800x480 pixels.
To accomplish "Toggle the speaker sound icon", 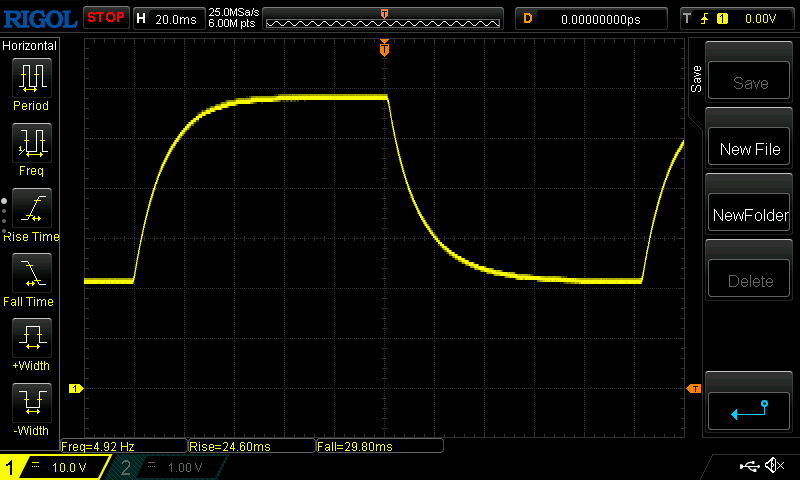I will tap(773, 466).
